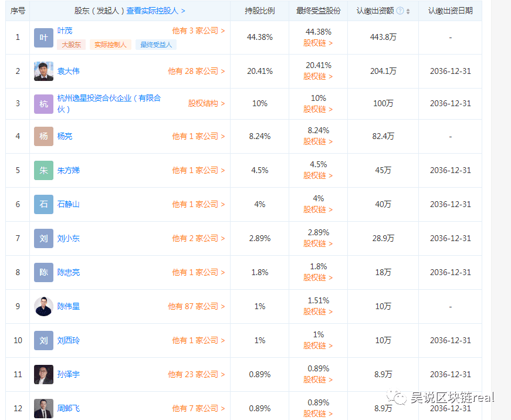Expand 他有 2 家公司 for 刘小东
The width and height of the screenshot is (511, 420).
(x=198, y=239)
